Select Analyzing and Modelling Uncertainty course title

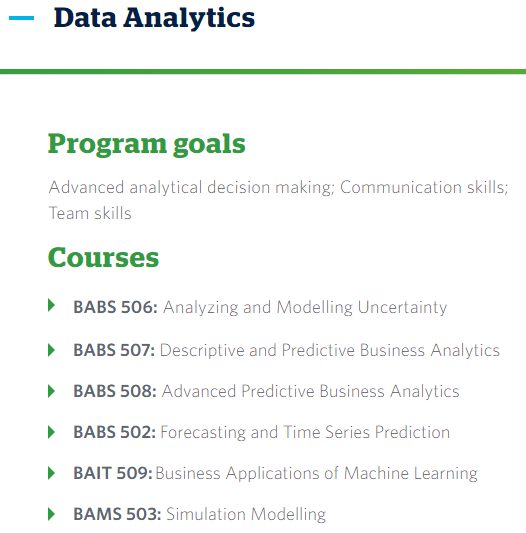(305, 308)
